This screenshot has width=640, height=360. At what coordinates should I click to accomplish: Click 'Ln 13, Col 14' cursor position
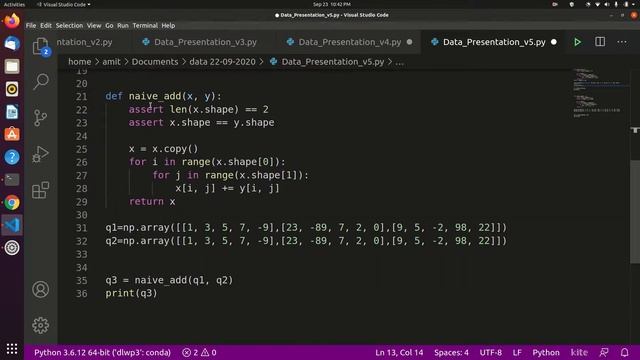pos(399,352)
